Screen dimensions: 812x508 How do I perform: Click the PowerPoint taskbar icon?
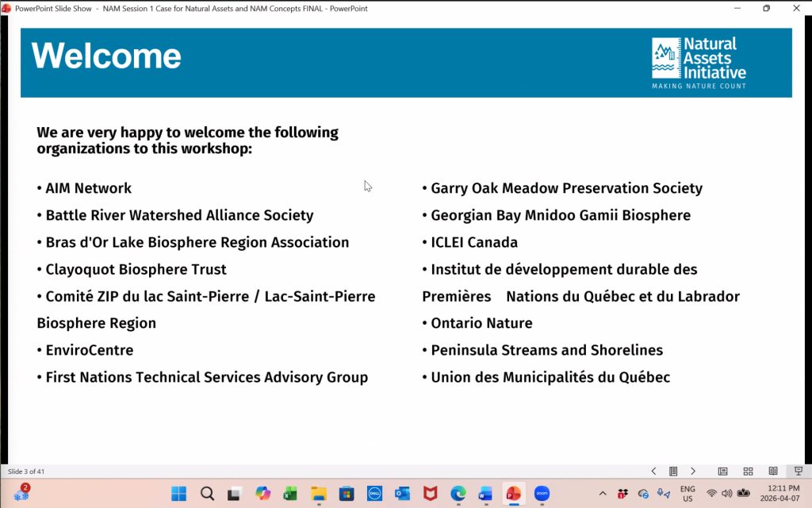pyautogui.click(x=513, y=494)
